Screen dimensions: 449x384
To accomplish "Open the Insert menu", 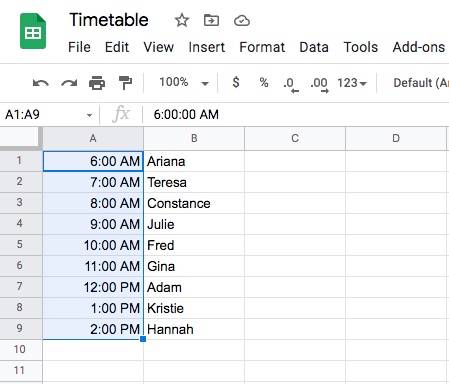I will point(206,47).
